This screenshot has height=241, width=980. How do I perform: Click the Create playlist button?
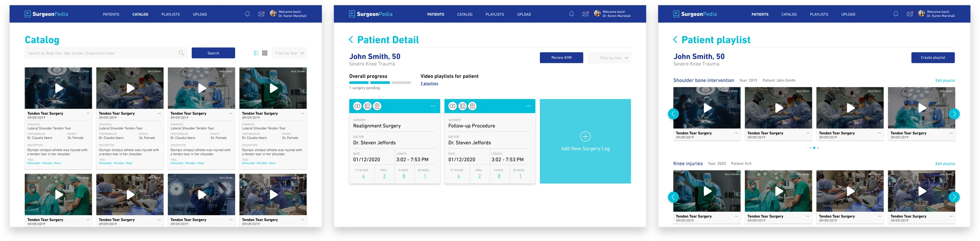pos(933,57)
